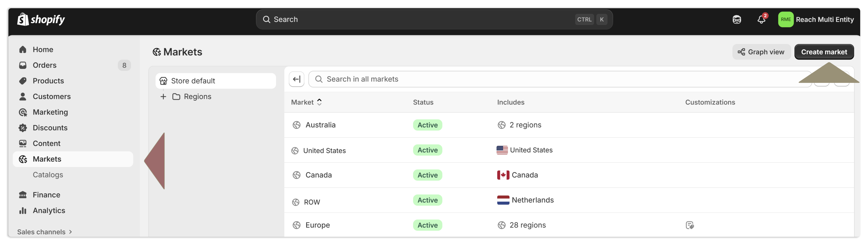Viewport: 868px width, 245px height.
Task: Open the Markets section in the sidebar
Action: click(x=47, y=159)
